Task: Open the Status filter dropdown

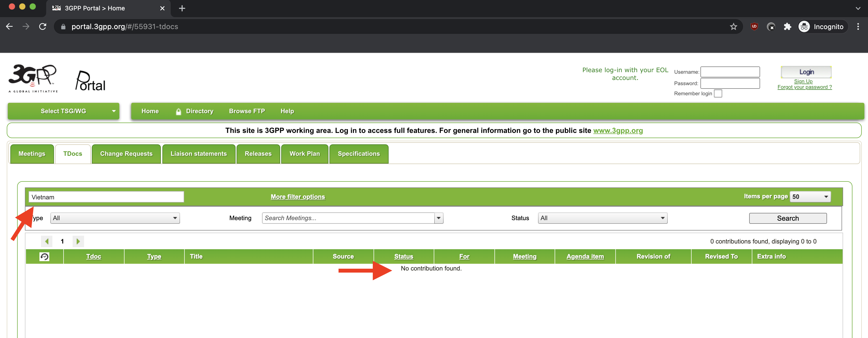Action: coord(602,218)
